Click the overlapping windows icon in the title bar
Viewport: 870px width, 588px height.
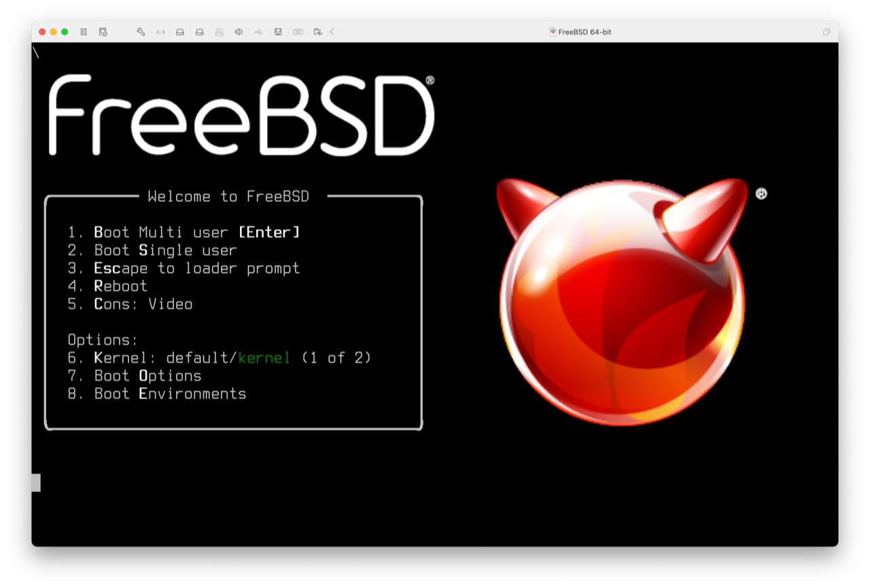coord(826,32)
